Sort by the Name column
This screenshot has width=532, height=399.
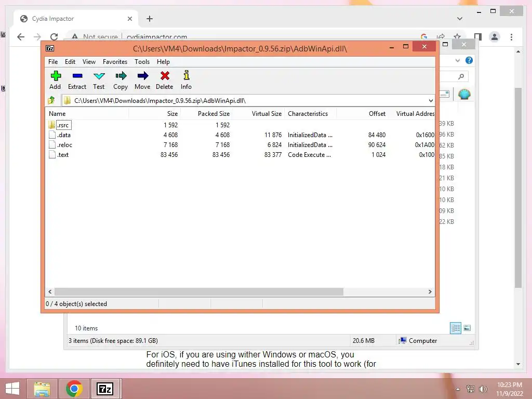click(x=87, y=114)
